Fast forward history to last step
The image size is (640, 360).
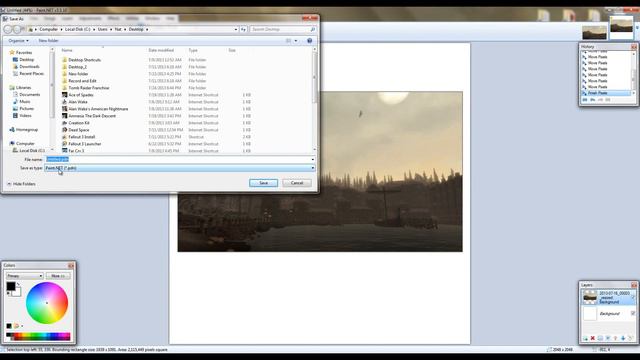tap(608, 100)
